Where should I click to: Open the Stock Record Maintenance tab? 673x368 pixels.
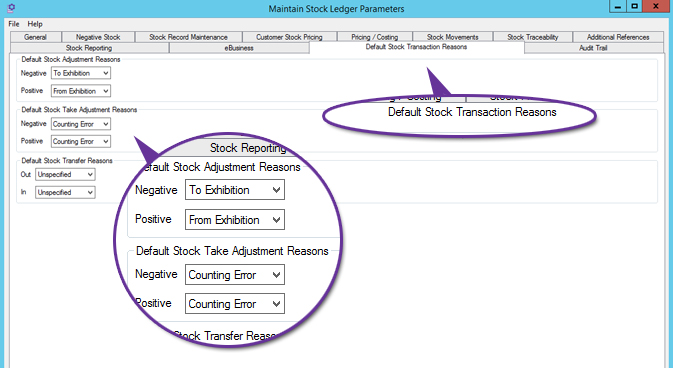coord(188,37)
